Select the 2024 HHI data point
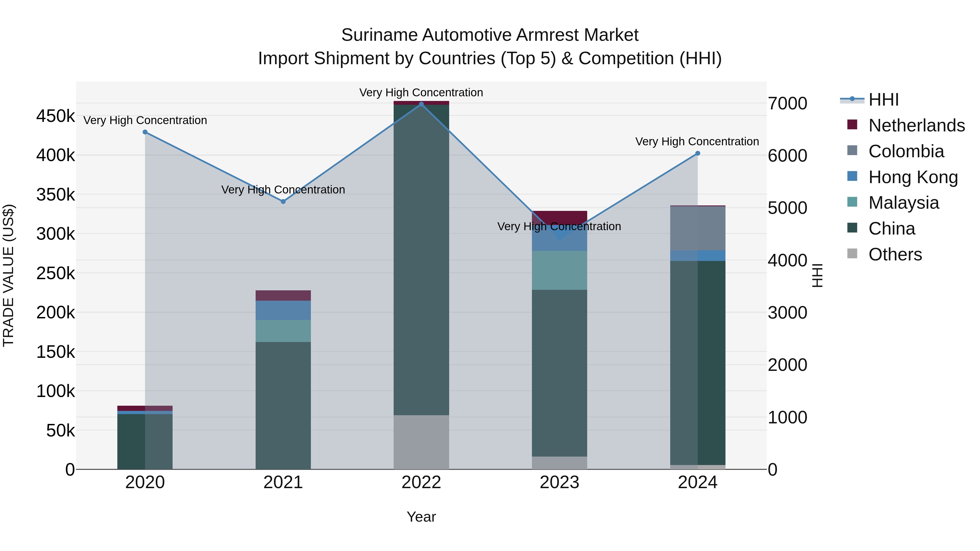 [x=697, y=153]
